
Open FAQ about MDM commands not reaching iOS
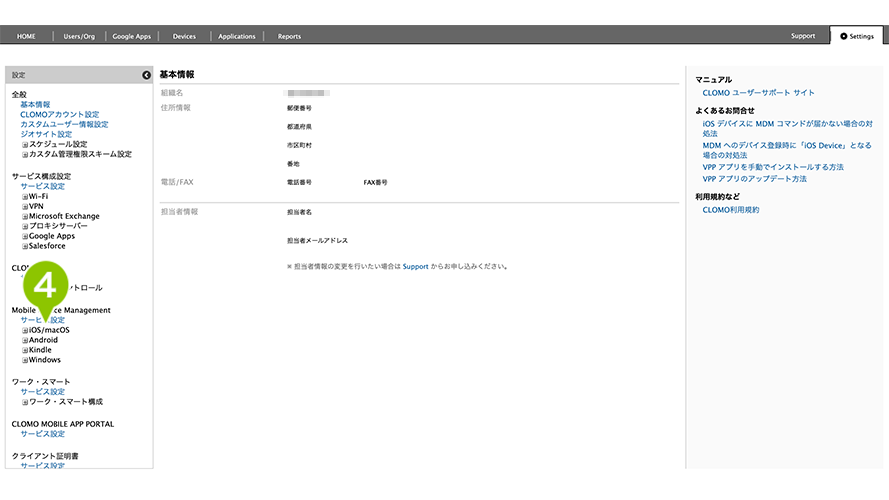pos(788,128)
